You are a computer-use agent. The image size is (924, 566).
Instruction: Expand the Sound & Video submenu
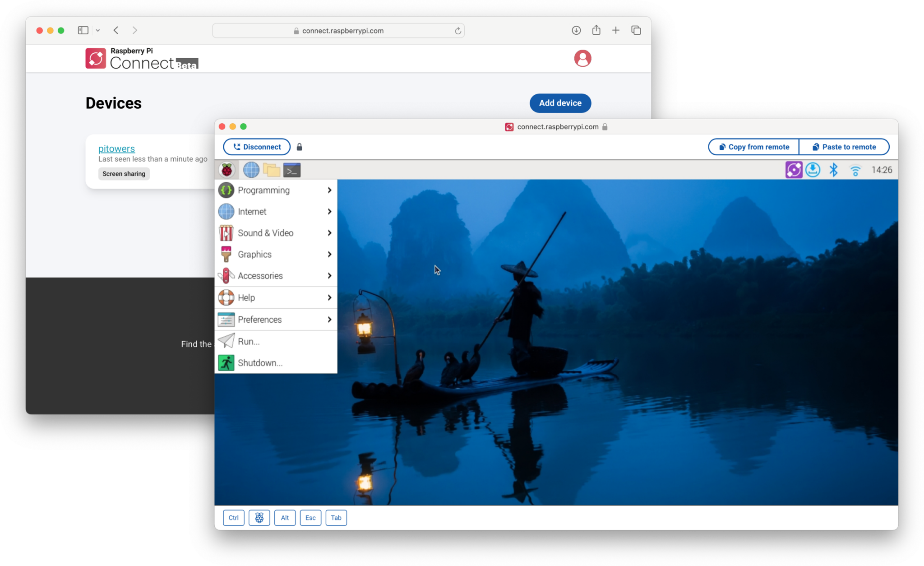tap(265, 232)
